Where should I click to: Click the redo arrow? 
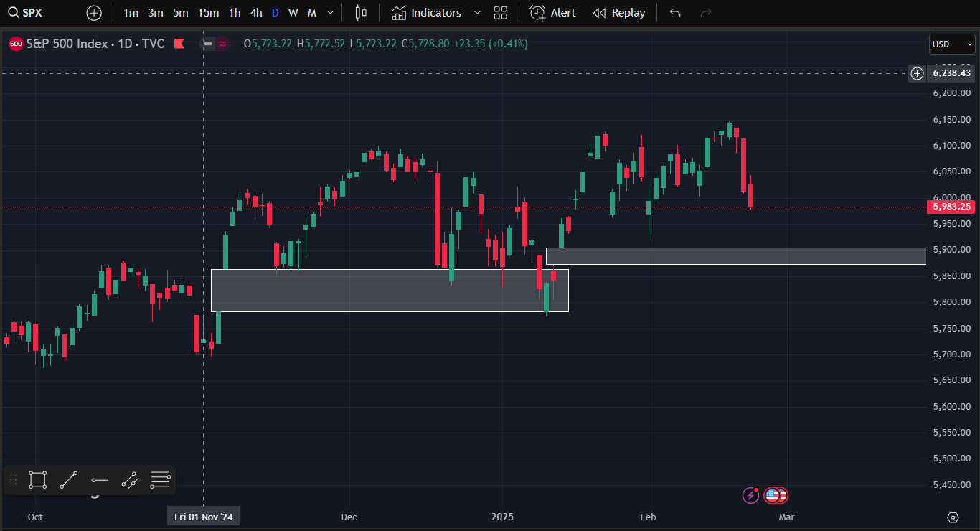(706, 13)
